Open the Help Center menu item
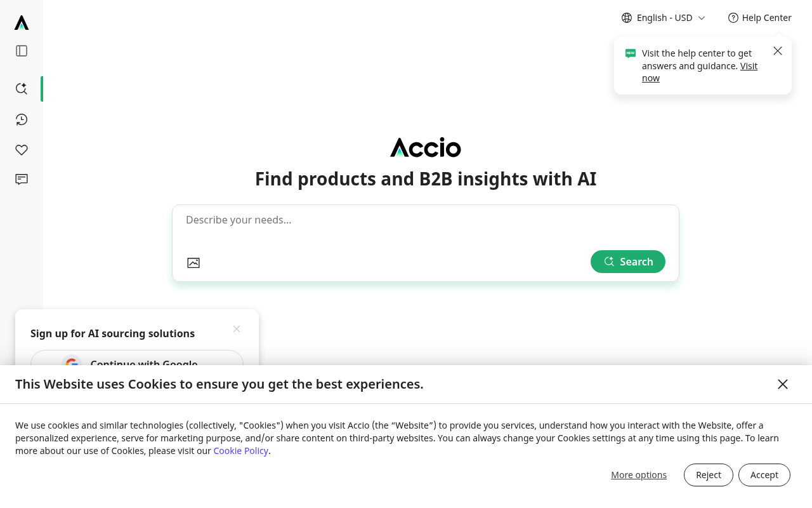This screenshot has width=812, height=508. coord(767,17)
